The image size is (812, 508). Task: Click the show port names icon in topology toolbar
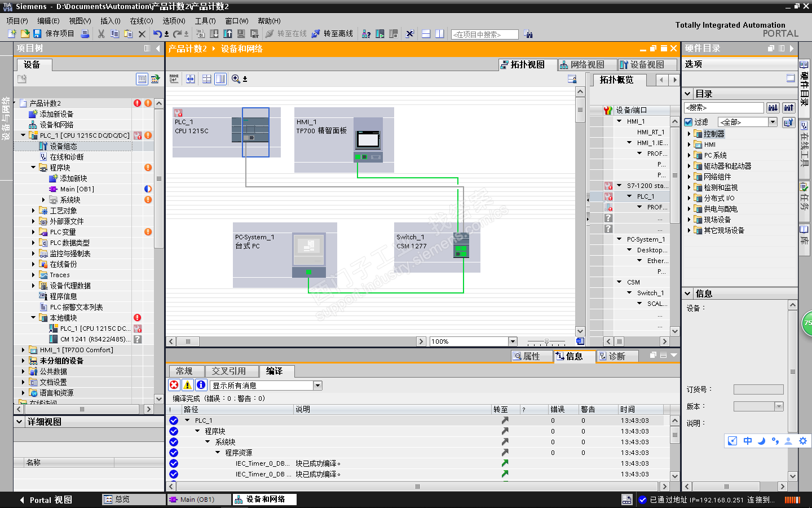(x=174, y=79)
